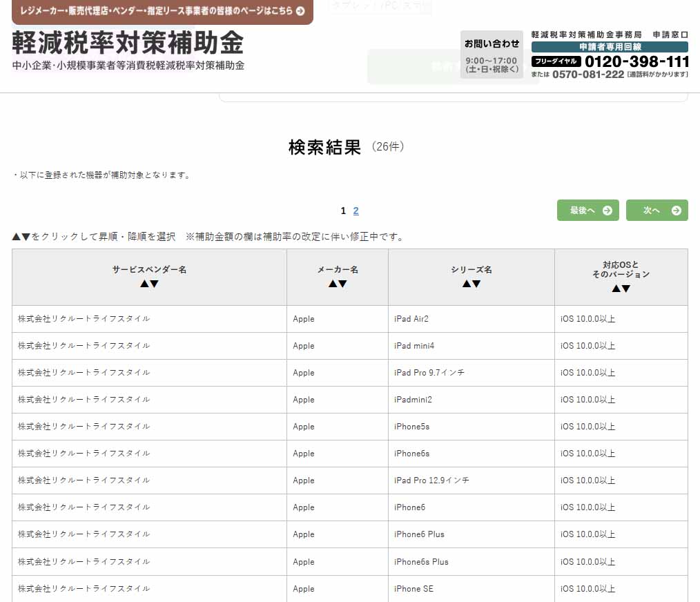Click ascending ▲ arrow on シリーズ名 column
This screenshot has height=602, width=700.
coord(467,283)
